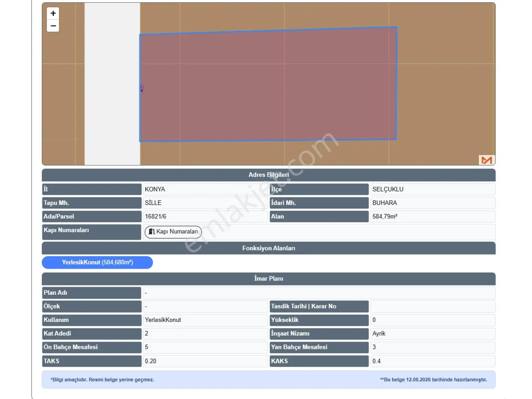
Task: Click the Adres Bilgileri section header
Action: 269,175
